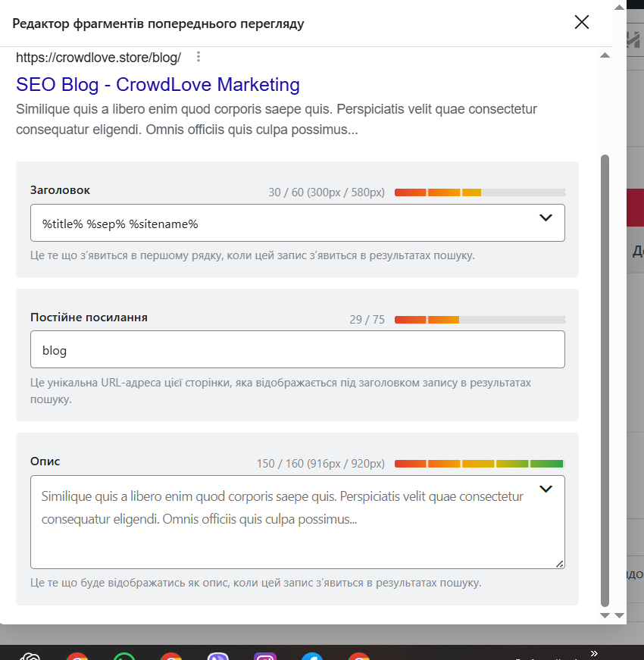
Task: Click the outer page scrollbar down arrow
Action: click(619, 615)
